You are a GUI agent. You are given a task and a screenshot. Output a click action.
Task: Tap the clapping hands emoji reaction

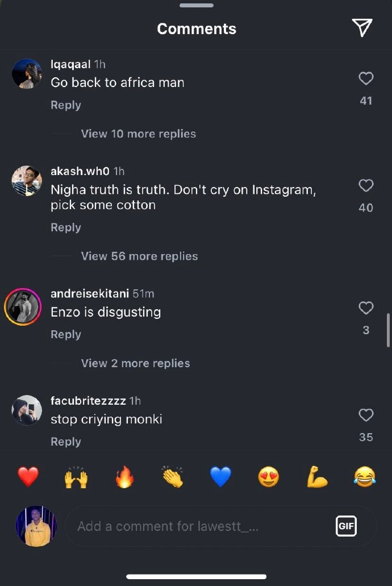pyautogui.click(x=172, y=477)
